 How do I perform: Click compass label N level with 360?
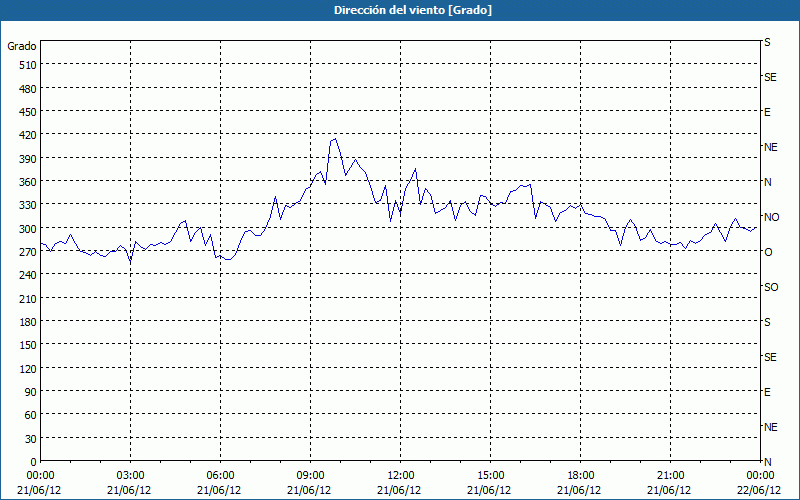767,182
